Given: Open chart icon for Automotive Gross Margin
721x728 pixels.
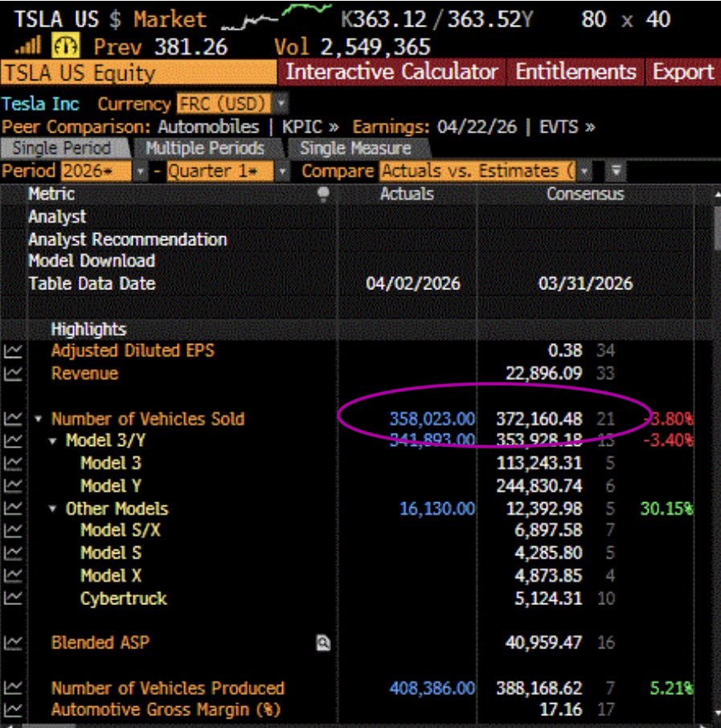Looking at the screenshot, I should point(13,710).
